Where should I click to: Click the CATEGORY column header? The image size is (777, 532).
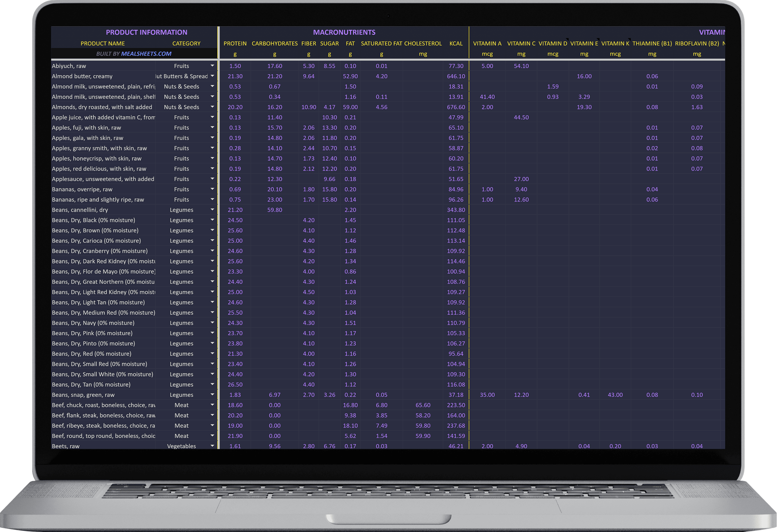(186, 43)
